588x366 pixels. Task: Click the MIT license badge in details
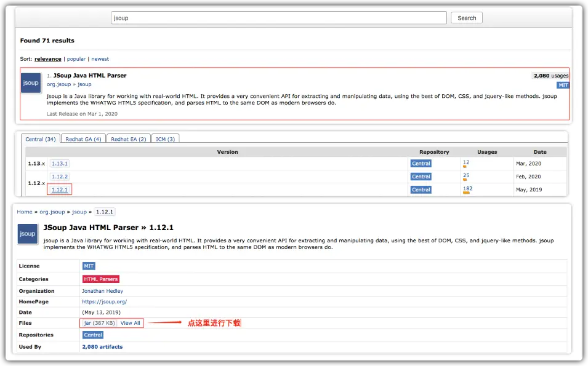(x=89, y=266)
